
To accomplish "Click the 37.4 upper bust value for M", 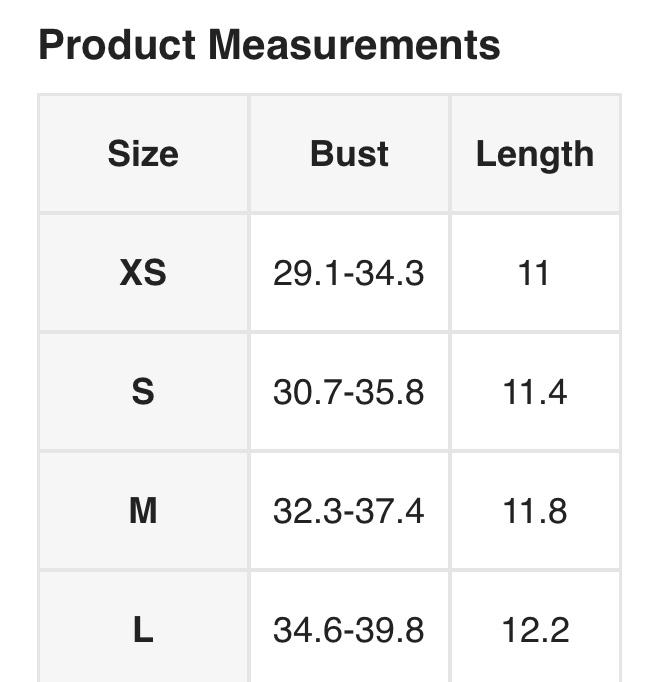I will pos(391,511).
